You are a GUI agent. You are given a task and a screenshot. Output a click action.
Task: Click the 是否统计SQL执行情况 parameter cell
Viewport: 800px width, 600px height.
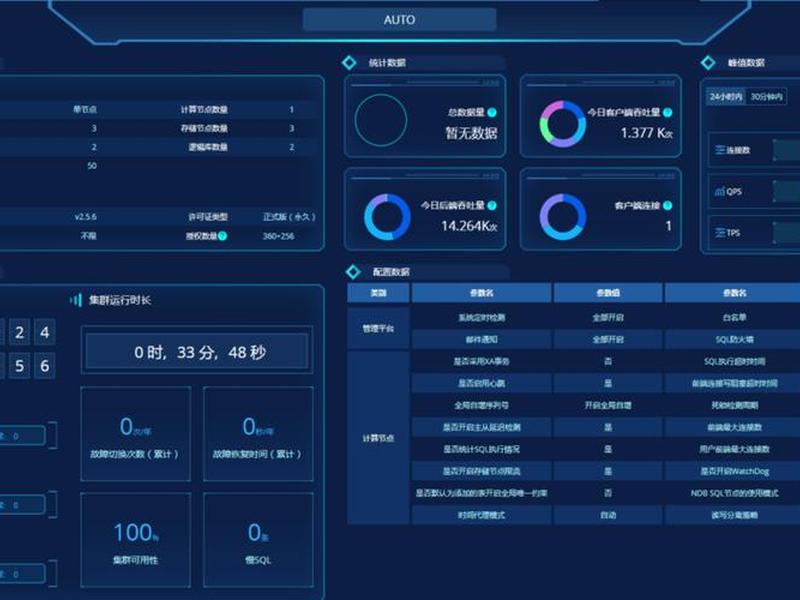point(482,449)
